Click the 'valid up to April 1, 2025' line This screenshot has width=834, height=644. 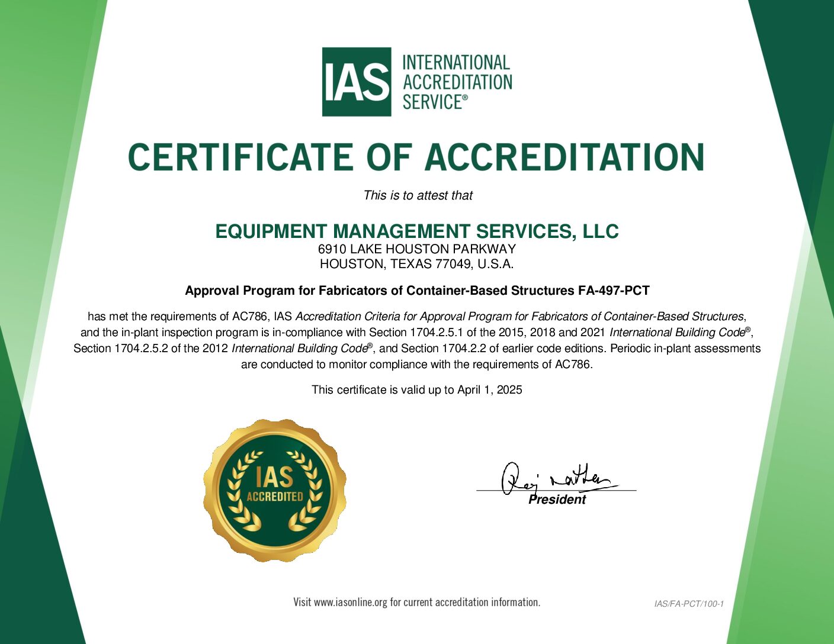pos(417,389)
